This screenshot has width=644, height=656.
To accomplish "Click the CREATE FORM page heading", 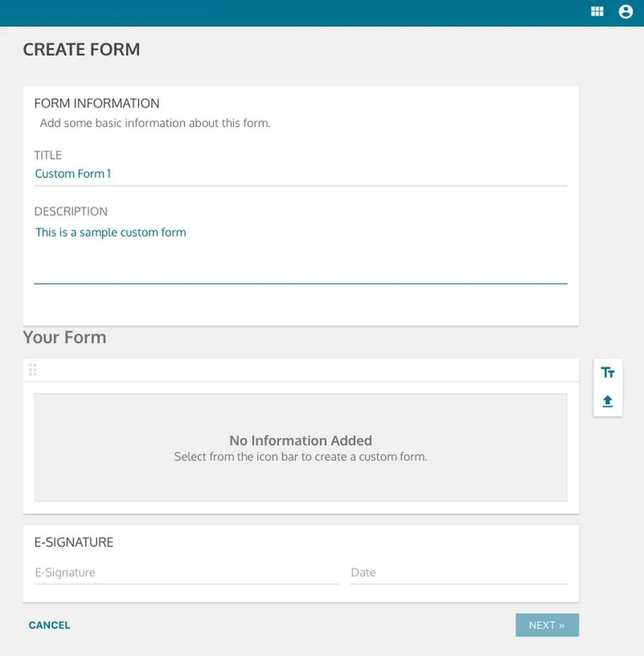I will pyautogui.click(x=81, y=50).
